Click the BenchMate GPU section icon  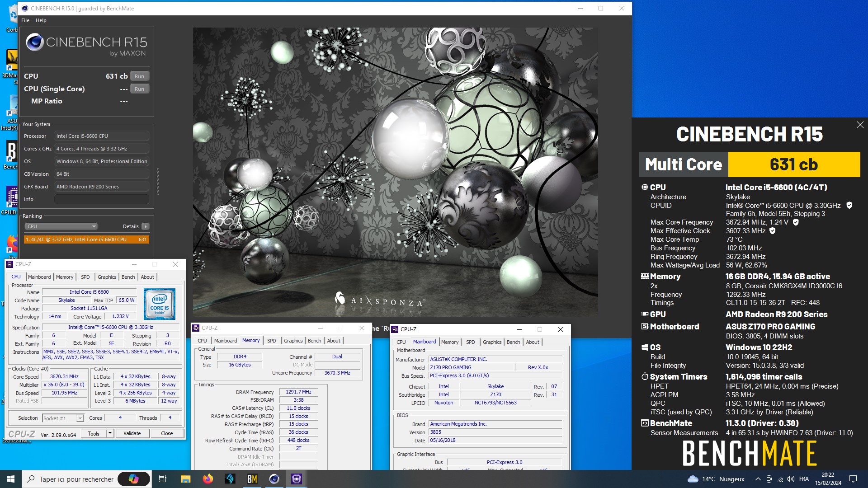[645, 314]
